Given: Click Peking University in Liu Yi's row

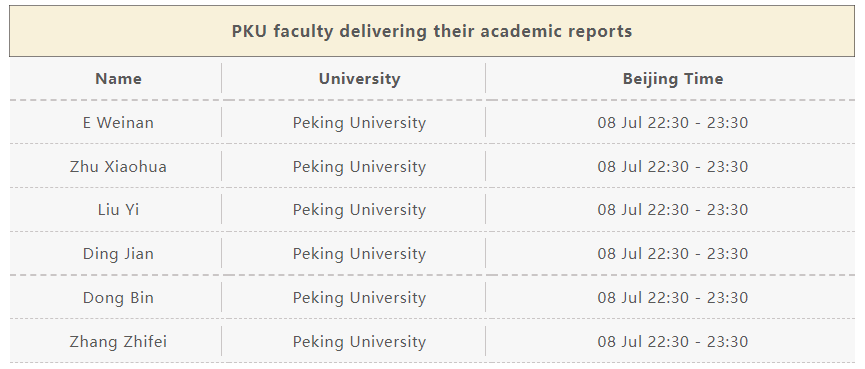Looking at the screenshot, I should (359, 210).
